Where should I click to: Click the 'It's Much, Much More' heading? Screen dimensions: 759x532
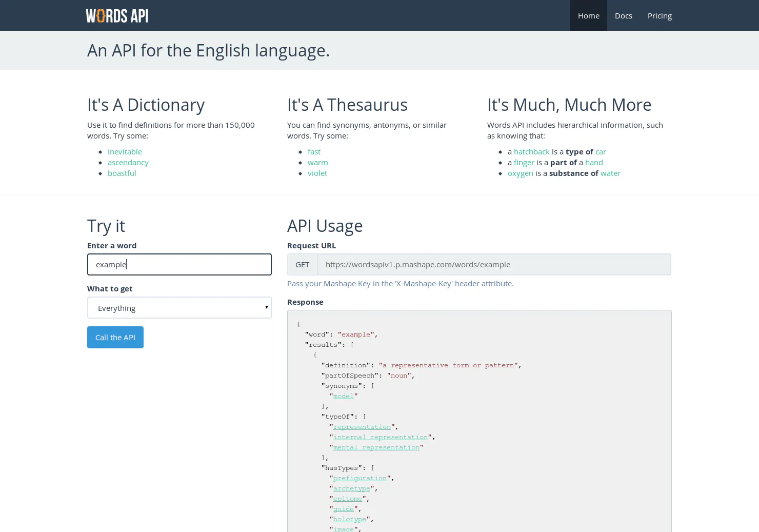[569, 105]
